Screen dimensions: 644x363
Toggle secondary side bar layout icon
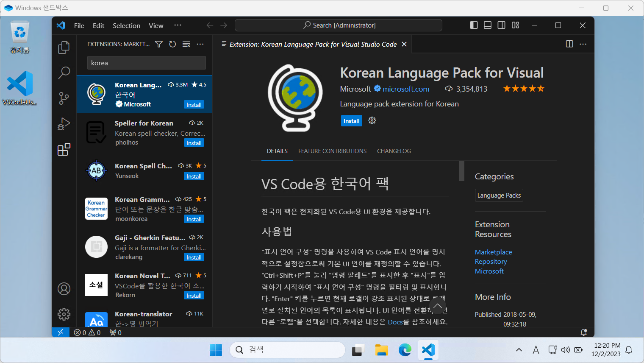(502, 25)
